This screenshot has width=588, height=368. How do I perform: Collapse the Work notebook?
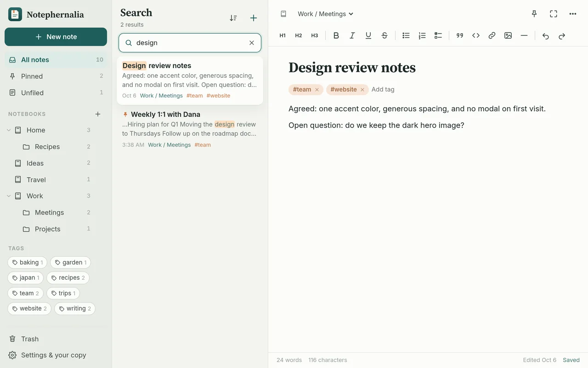[x=9, y=196]
